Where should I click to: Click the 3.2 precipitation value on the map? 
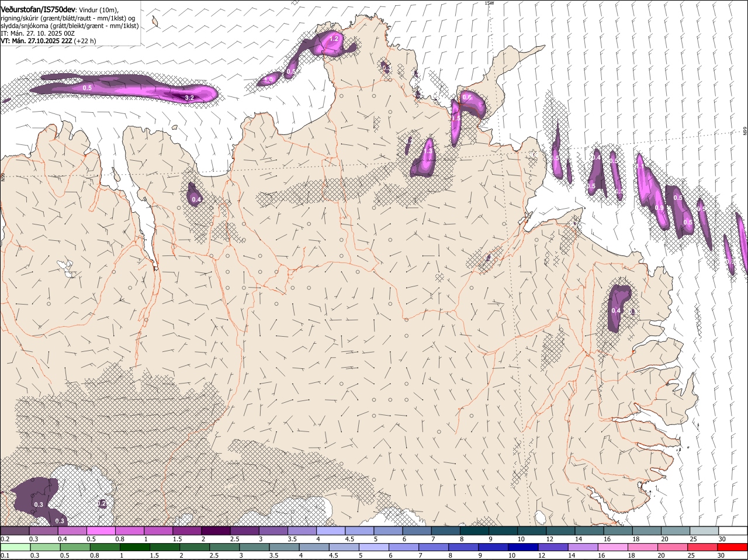[x=189, y=98]
